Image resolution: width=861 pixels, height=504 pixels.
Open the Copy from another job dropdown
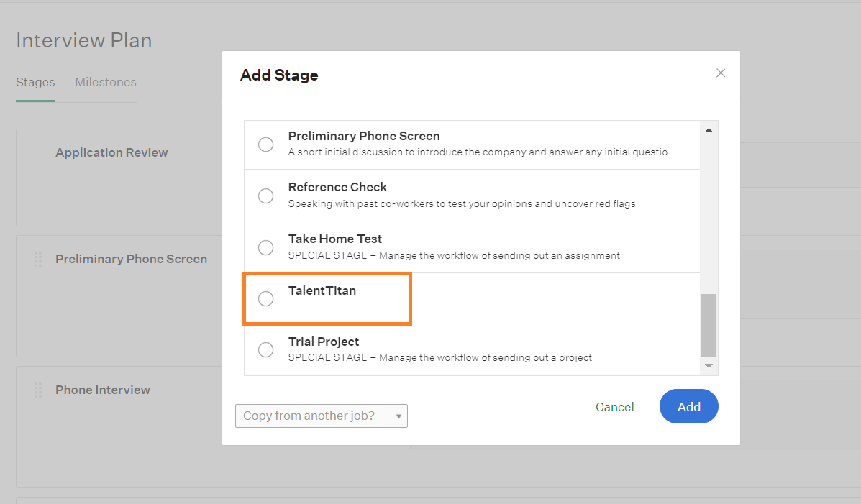pyautogui.click(x=322, y=416)
